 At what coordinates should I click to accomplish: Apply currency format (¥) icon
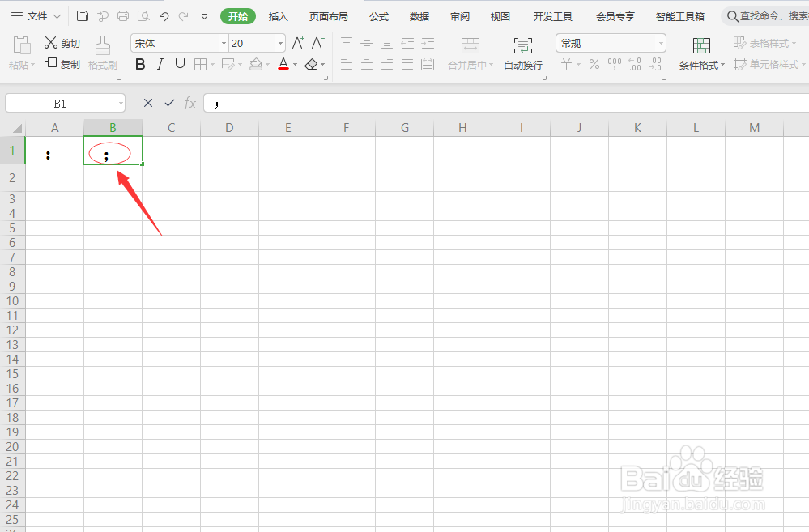[567, 65]
